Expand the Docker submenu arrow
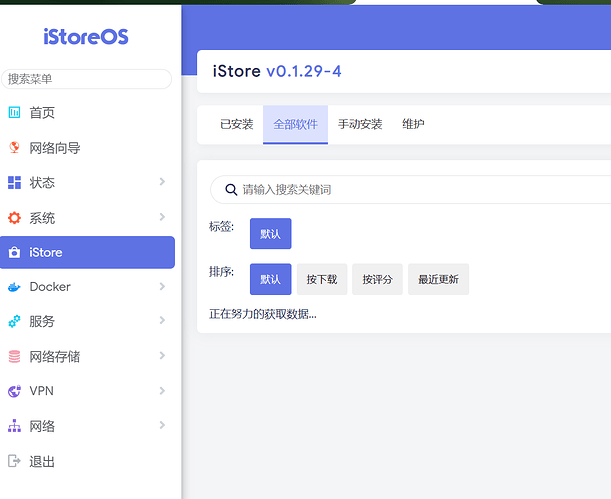This screenshot has height=499, width=611. click(162, 287)
